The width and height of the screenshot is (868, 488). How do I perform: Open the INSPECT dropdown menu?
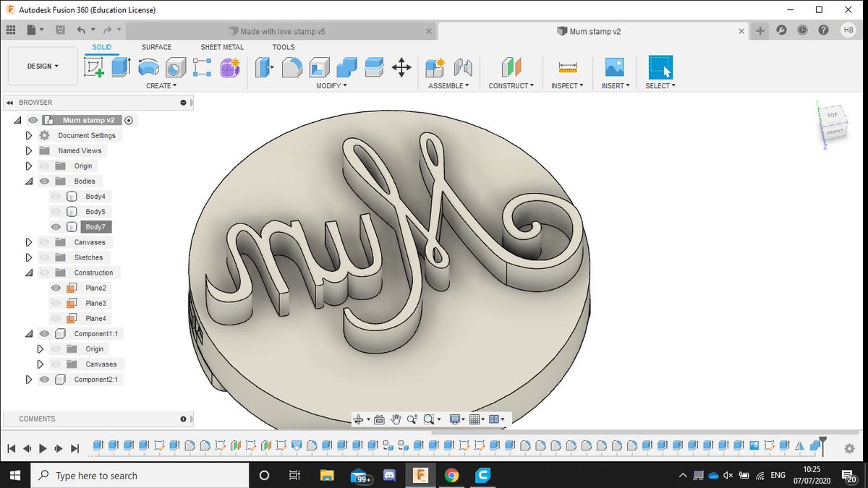point(568,86)
